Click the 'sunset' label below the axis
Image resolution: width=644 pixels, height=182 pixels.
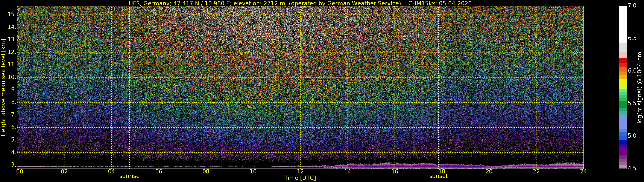pos(439,176)
